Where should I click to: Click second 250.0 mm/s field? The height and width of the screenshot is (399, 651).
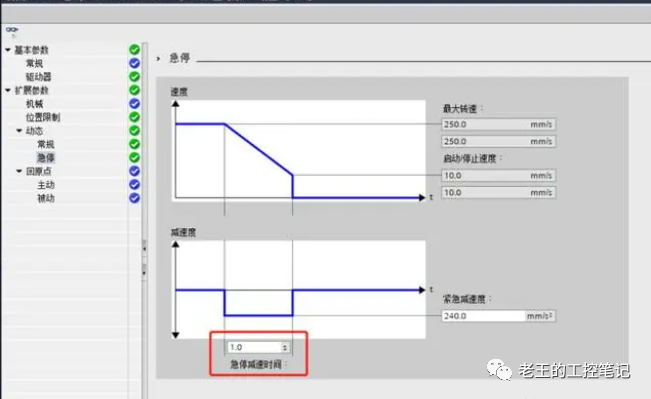(x=499, y=141)
